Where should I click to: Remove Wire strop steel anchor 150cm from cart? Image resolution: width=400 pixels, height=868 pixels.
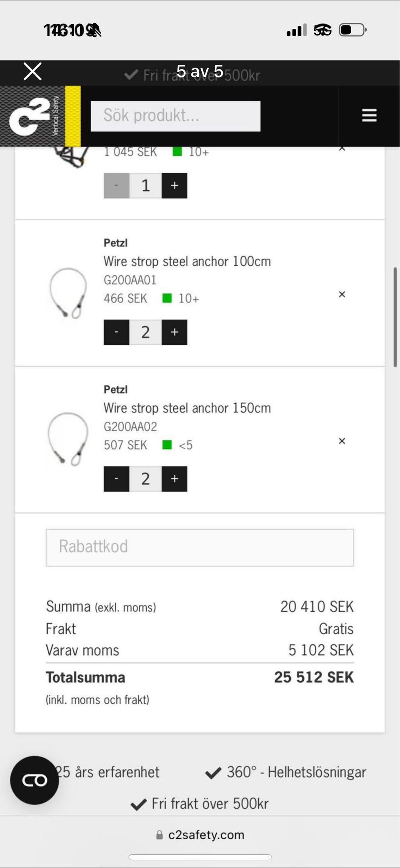point(342,441)
